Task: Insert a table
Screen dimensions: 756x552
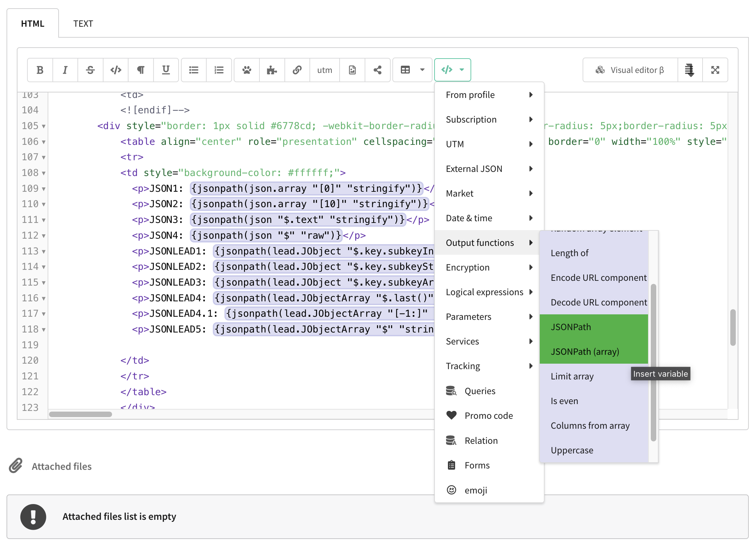Action: pos(405,70)
